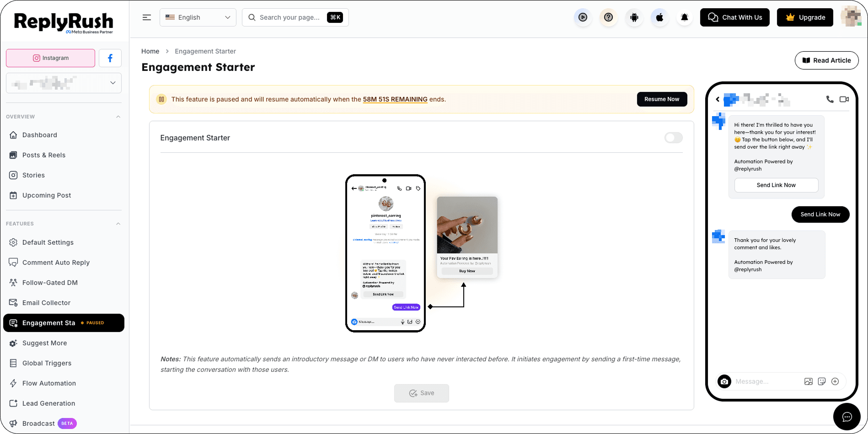This screenshot has height=434, width=868.
Task: Click the sticker icon in message preview
Action: (822, 381)
